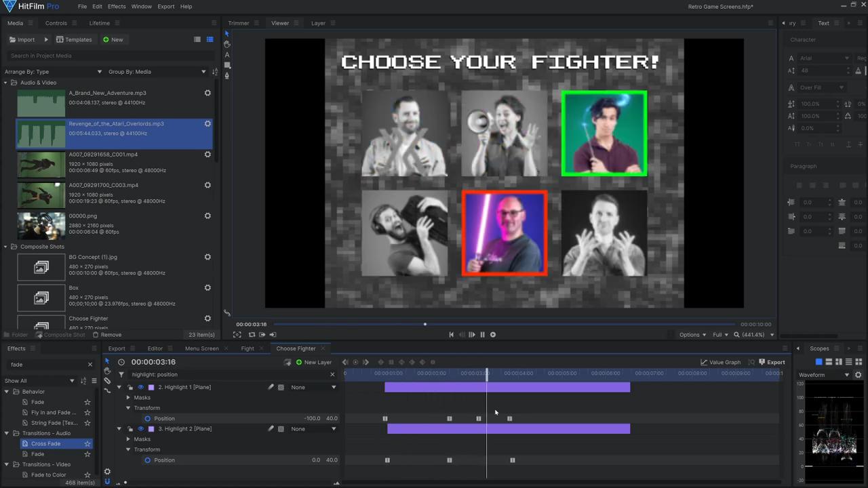The image size is (868, 488).
Task: Favorite the Cross Fade effect with its star
Action: coord(87,443)
